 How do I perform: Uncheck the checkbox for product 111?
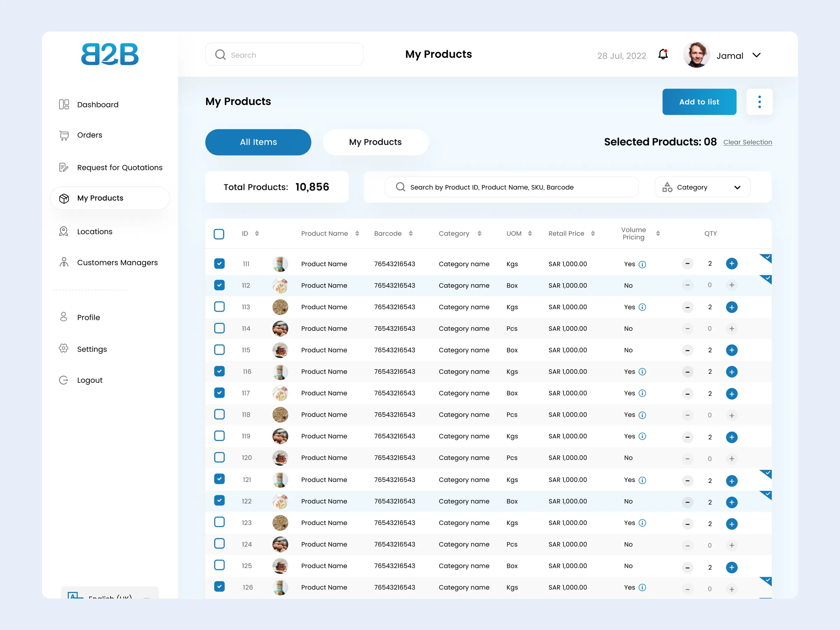tap(219, 264)
